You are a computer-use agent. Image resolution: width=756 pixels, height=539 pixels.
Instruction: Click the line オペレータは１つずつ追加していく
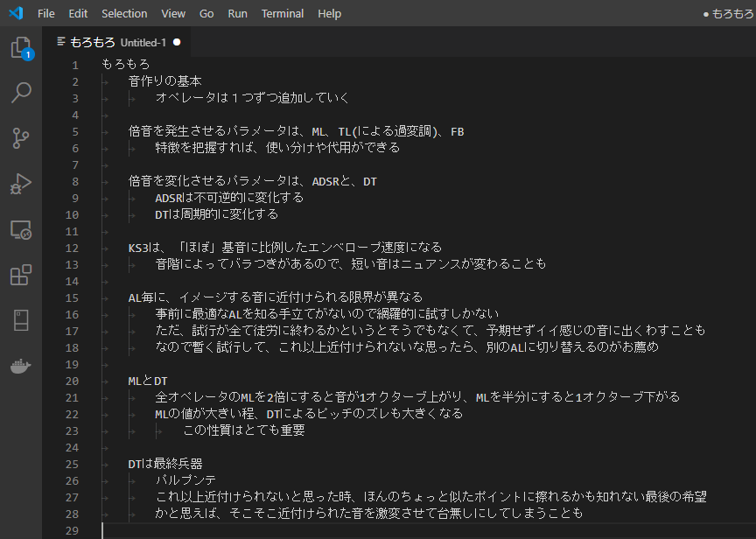252,98
